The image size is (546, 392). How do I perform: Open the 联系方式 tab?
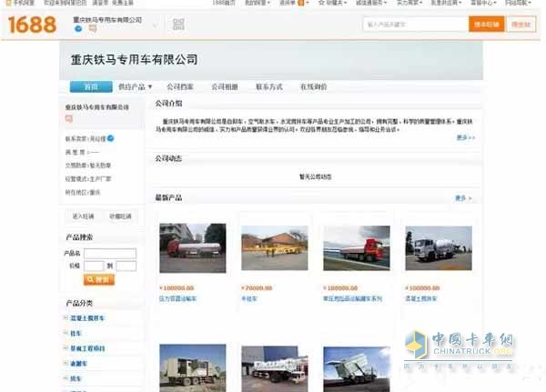(269, 86)
